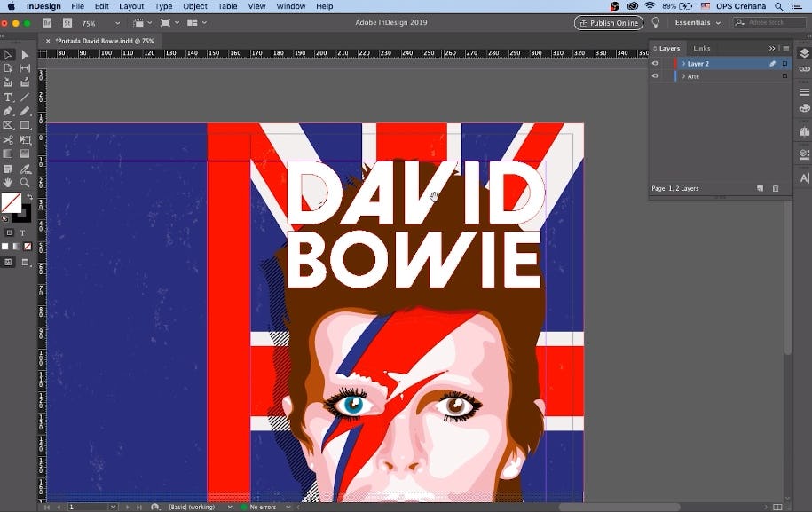Create a new layer with panel icon
Screen dimensions: 812x512
tap(760, 188)
